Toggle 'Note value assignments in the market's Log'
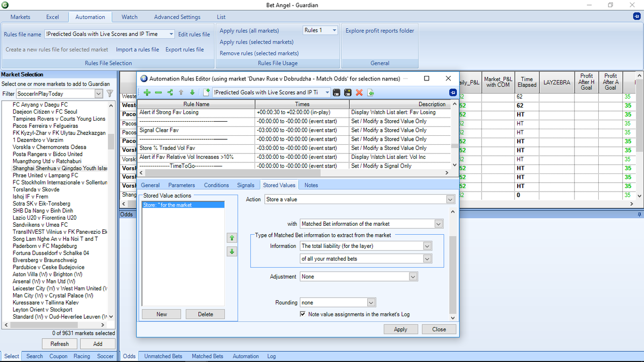The width and height of the screenshot is (644, 362). tap(302, 314)
